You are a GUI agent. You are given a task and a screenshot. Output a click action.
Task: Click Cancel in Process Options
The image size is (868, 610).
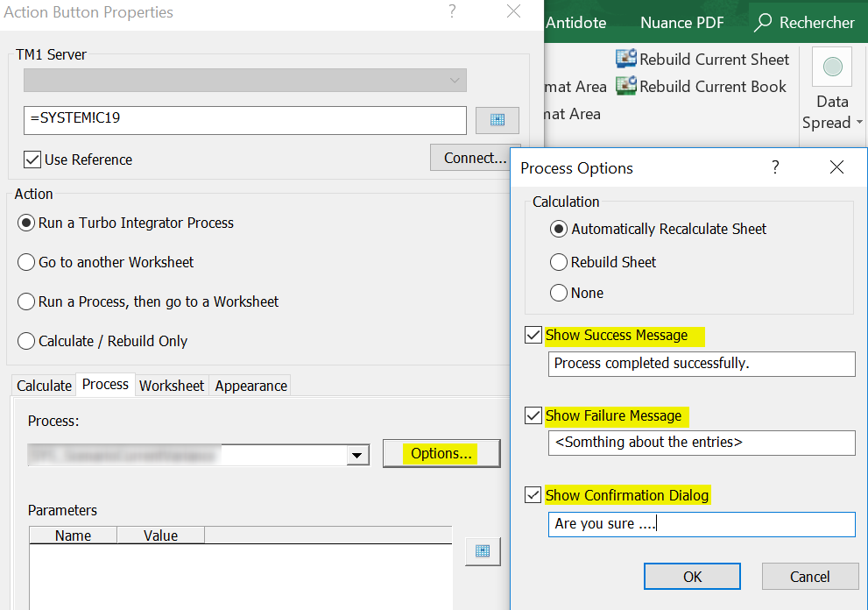[x=810, y=577]
